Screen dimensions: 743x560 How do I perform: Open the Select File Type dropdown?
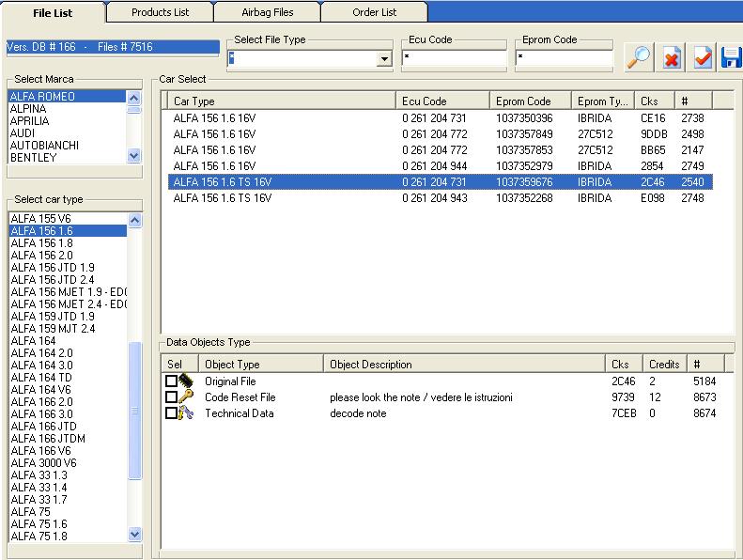[x=383, y=59]
